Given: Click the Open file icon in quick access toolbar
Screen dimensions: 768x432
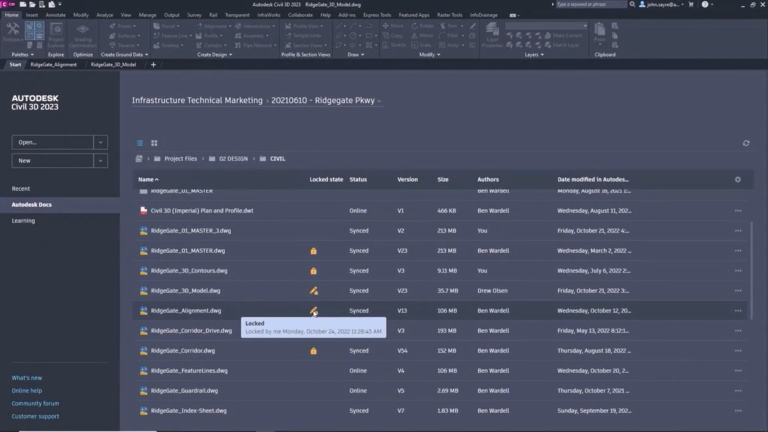Looking at the screenshot, I should click(x=32, y=4).
